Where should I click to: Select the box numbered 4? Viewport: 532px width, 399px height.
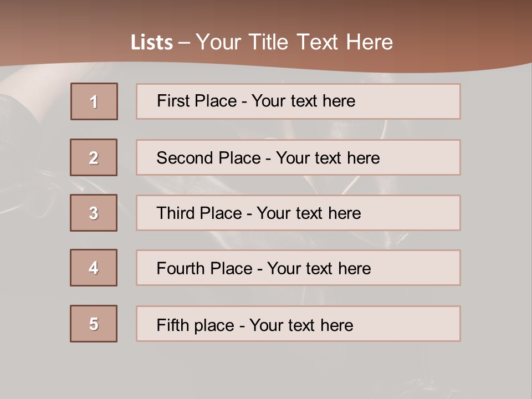(94, 268)
